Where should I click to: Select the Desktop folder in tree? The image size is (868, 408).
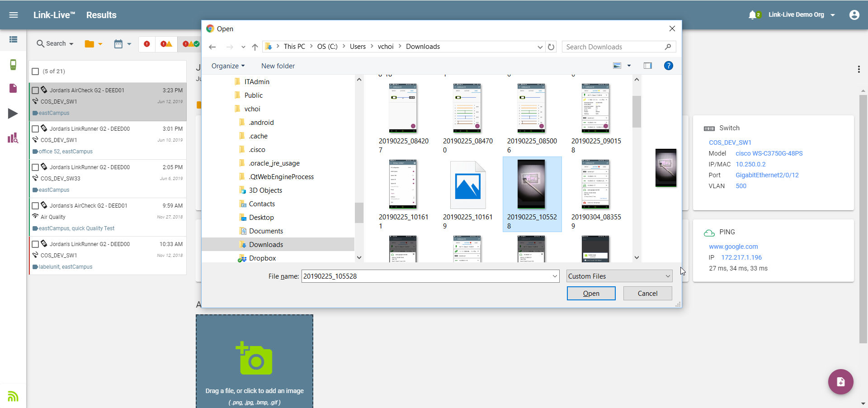[x=261, y=218]
